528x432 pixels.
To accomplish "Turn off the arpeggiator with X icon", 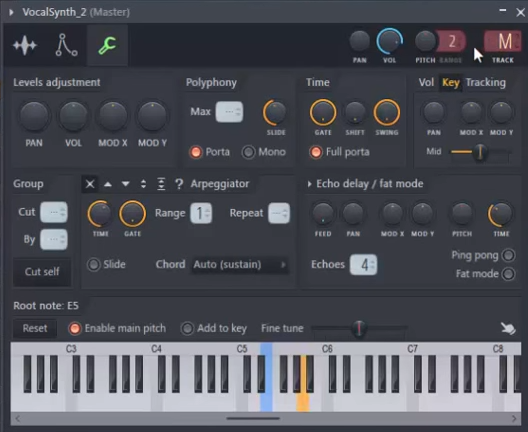I will point(90,184).
